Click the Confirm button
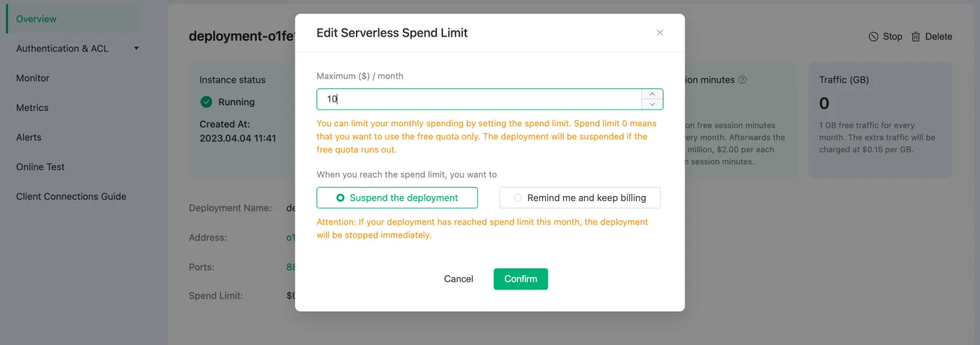This screenshot has height=345, width=980. [520, 279]
